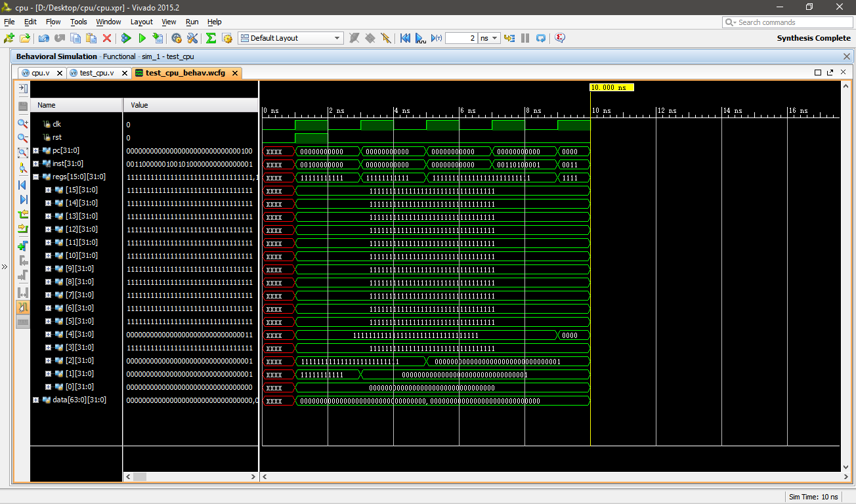The width and height of the screenshot is (856, 504).
Task: Click the Run Synthesis flow icon
Action: coord(126,38)
